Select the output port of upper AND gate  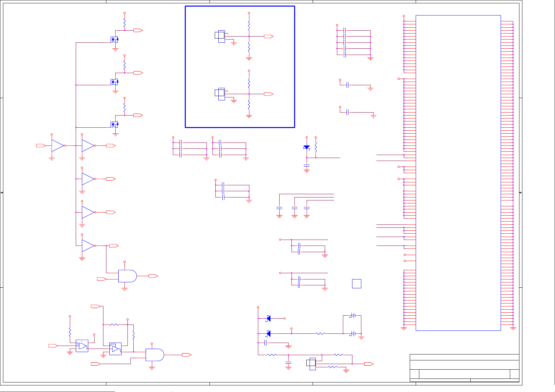point(153,276)
